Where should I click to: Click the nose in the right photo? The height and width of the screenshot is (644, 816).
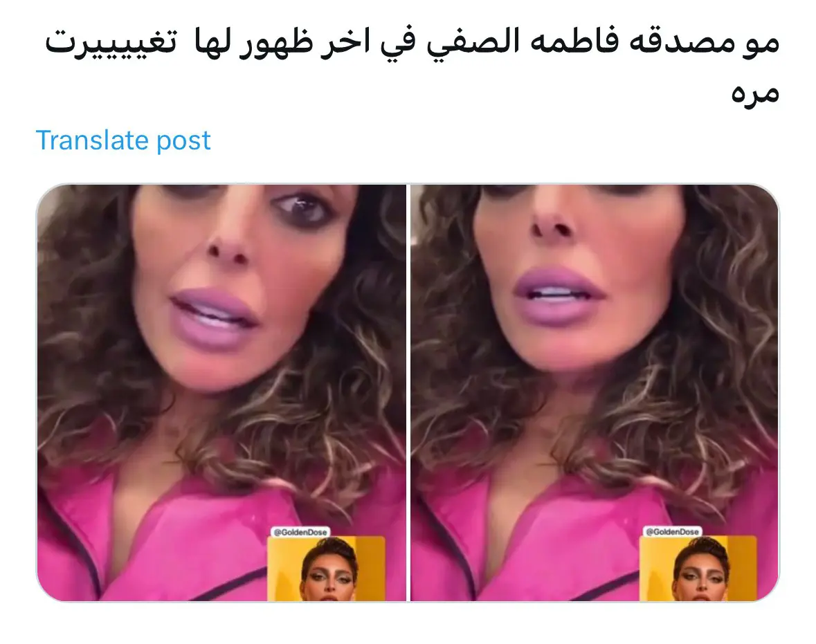[555, 219]
